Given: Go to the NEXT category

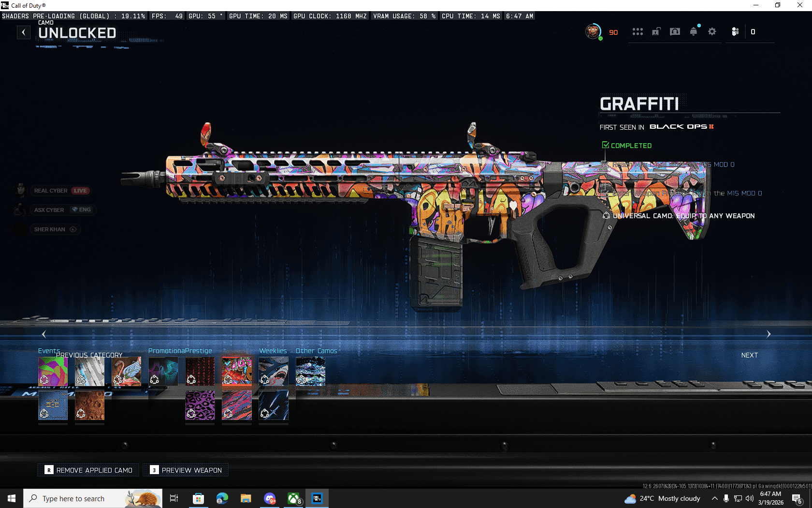Looking at the screenshot, I should point(749,355).
